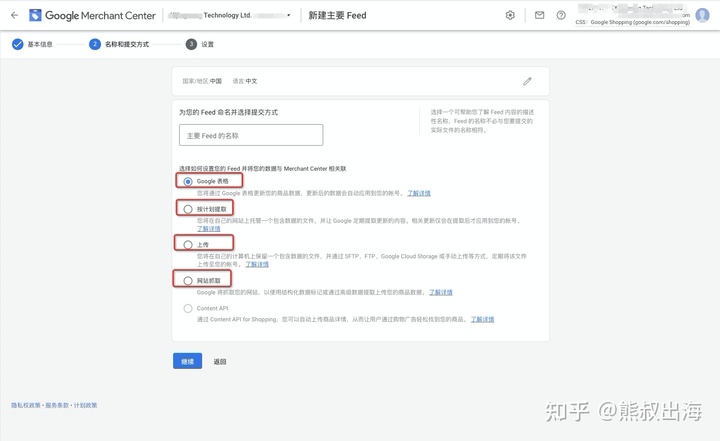Open the Technology Ltd. account dropdown
This screenshot has width=720, height=441.
(x=229, y=15)
